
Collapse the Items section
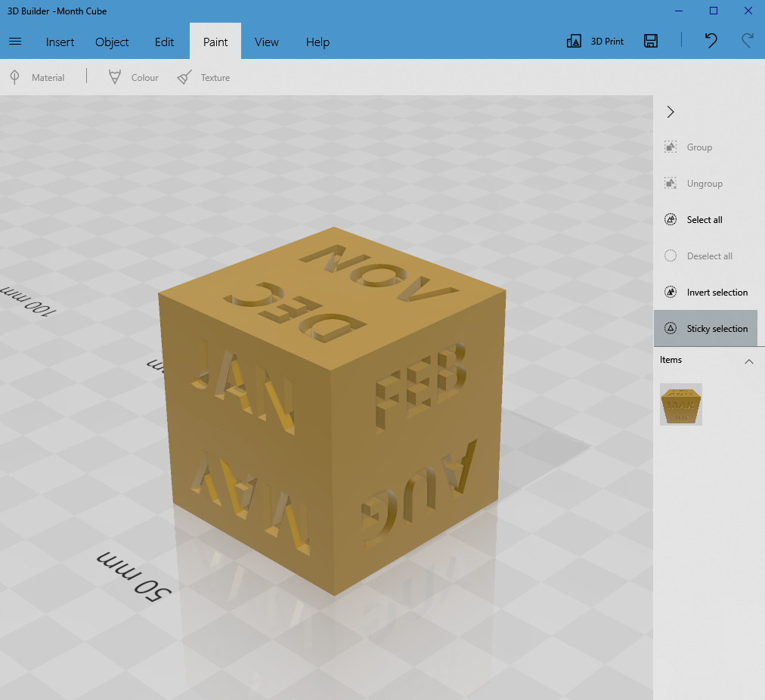click(x=749, y=361)
